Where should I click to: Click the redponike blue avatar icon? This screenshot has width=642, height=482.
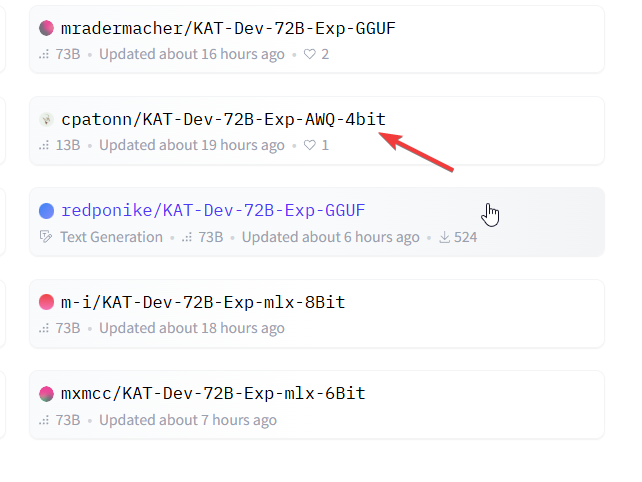point(46,211)
